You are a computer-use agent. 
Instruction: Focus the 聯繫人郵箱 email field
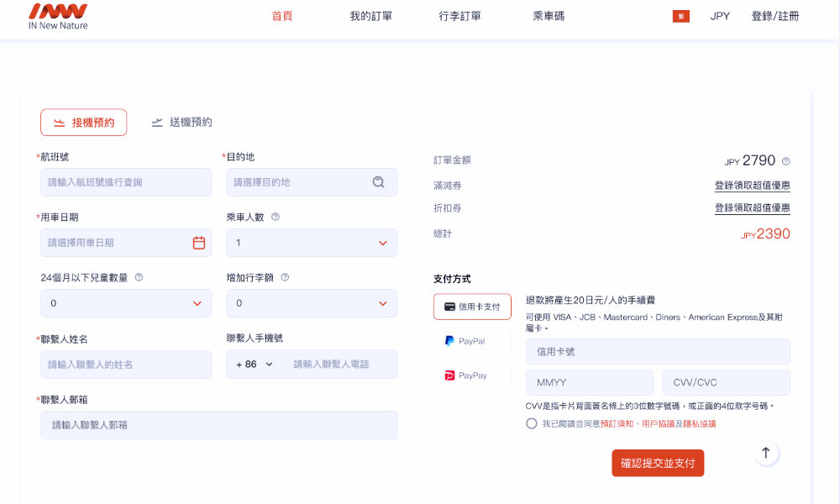point(219,425)
